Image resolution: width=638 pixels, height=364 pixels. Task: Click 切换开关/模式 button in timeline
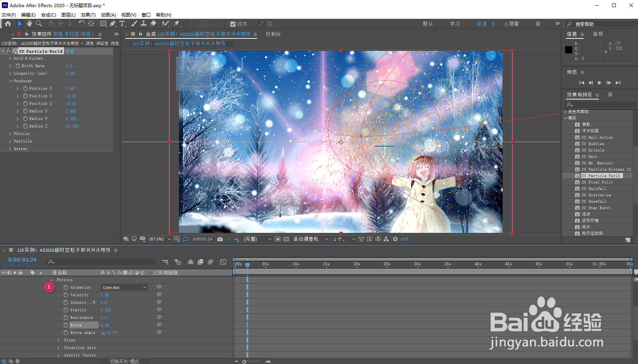124,361
